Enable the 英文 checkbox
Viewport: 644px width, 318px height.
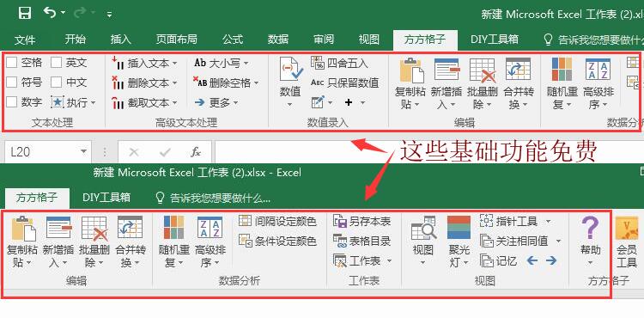click(57, 63)
